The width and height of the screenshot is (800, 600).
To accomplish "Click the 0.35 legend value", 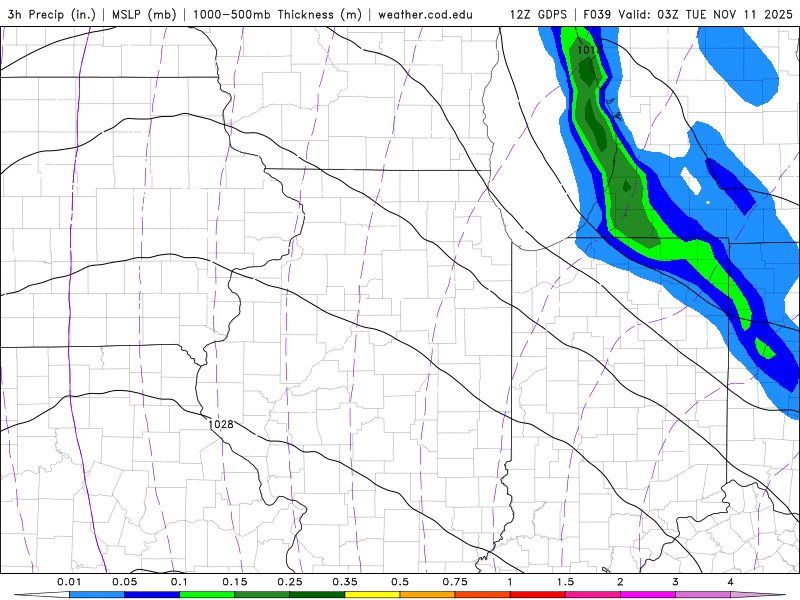I will coord(345,582).
